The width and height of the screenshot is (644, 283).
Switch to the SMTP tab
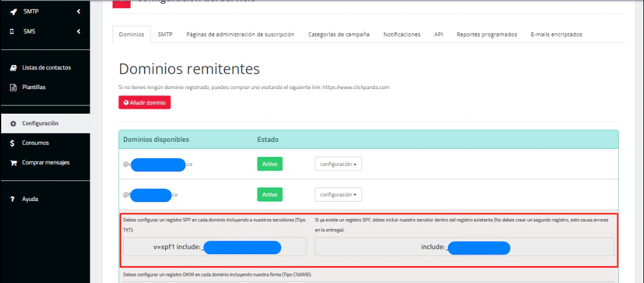coord(165,35)
